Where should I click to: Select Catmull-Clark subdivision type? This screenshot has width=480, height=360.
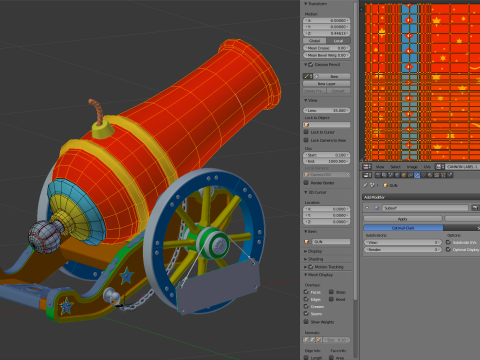point(403,228)
